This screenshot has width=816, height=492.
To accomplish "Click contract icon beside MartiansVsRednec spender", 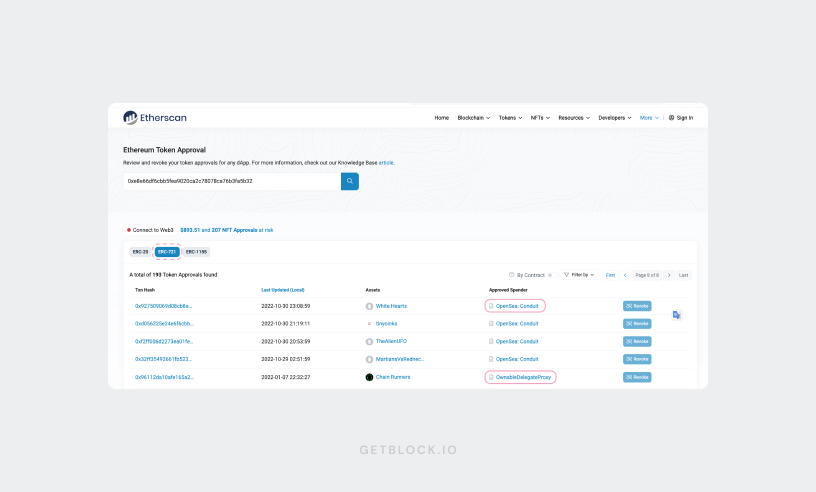I will 491,359.
